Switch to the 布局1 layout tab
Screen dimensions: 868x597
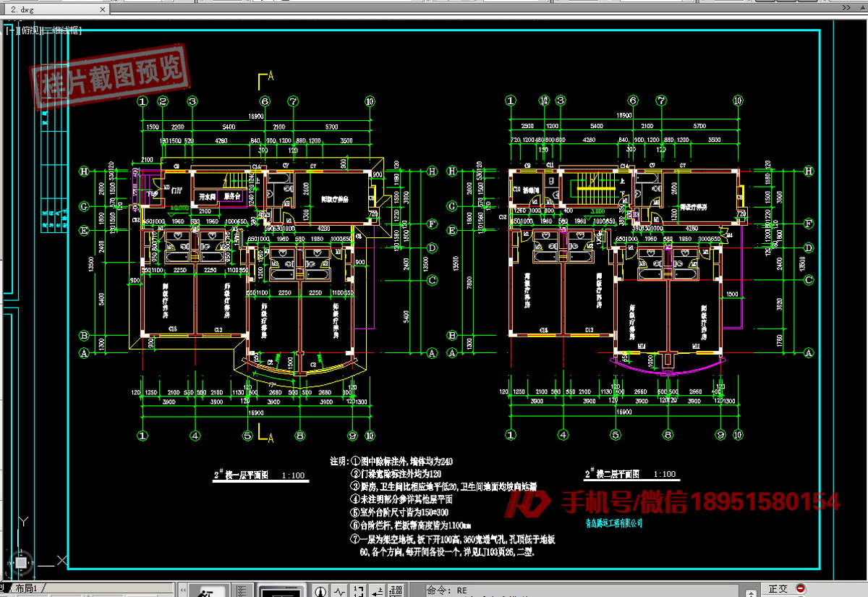[x=30, y=588]
